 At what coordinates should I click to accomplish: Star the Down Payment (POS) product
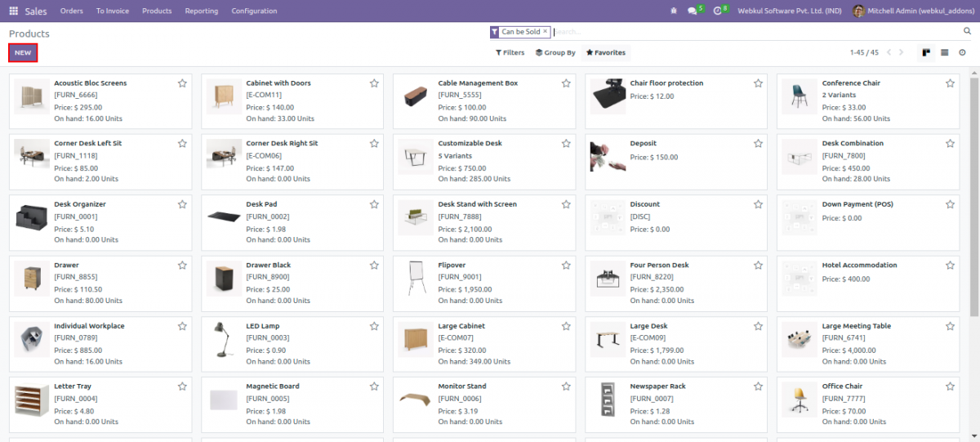pyautogui.click(x=950, y=204)
